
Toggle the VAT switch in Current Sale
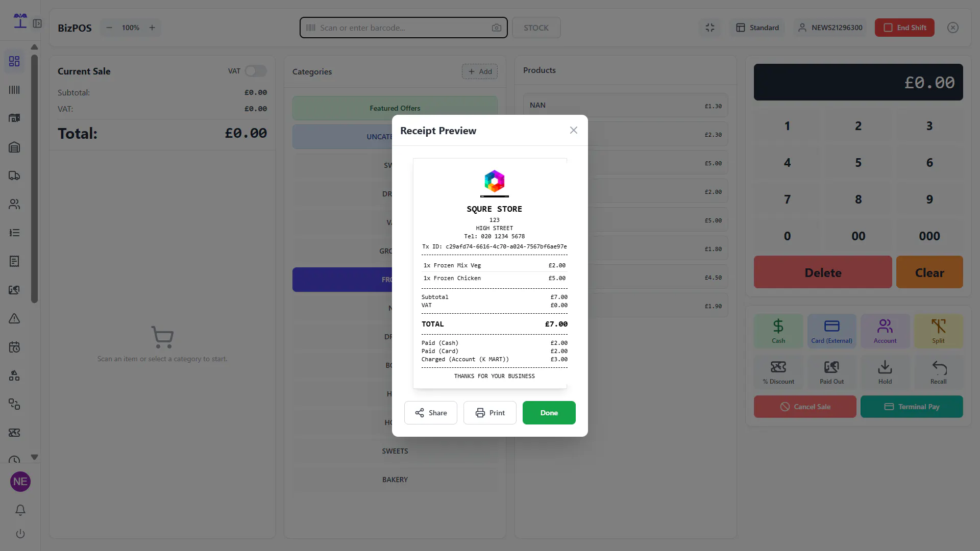[x=256, y=71]
